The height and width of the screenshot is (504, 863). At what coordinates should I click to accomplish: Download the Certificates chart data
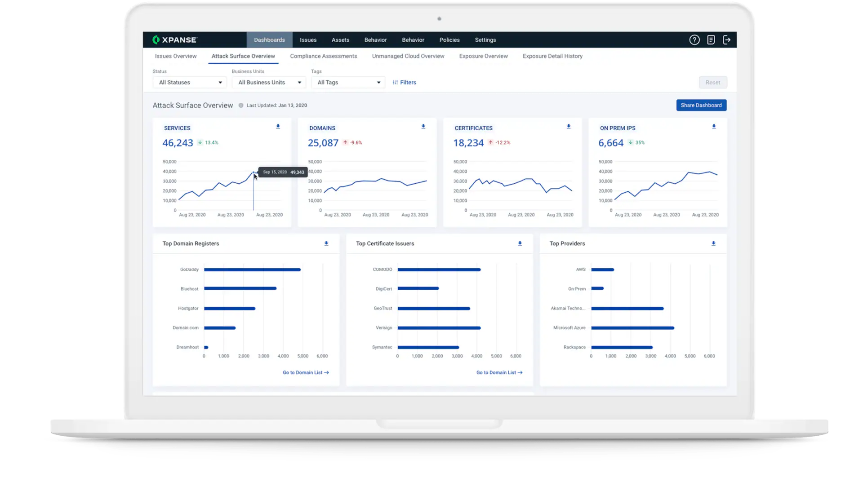pyautogui.click(x=569, y=127)
